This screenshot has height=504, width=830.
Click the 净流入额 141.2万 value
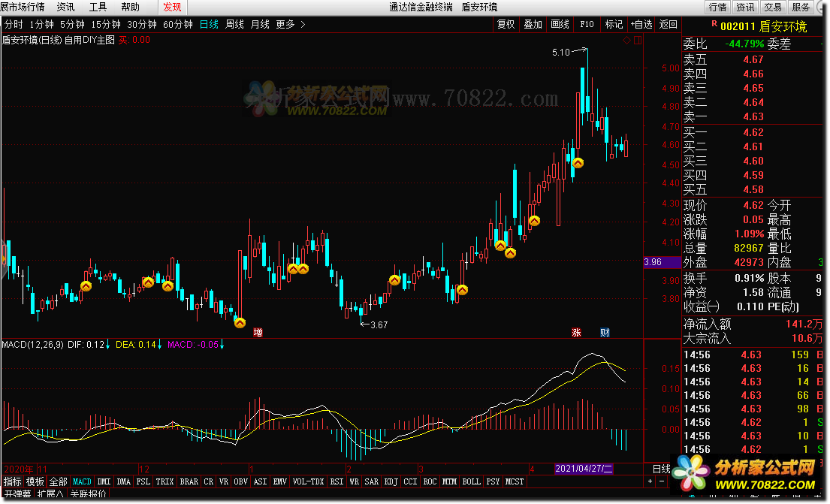[x=804, y=324]
